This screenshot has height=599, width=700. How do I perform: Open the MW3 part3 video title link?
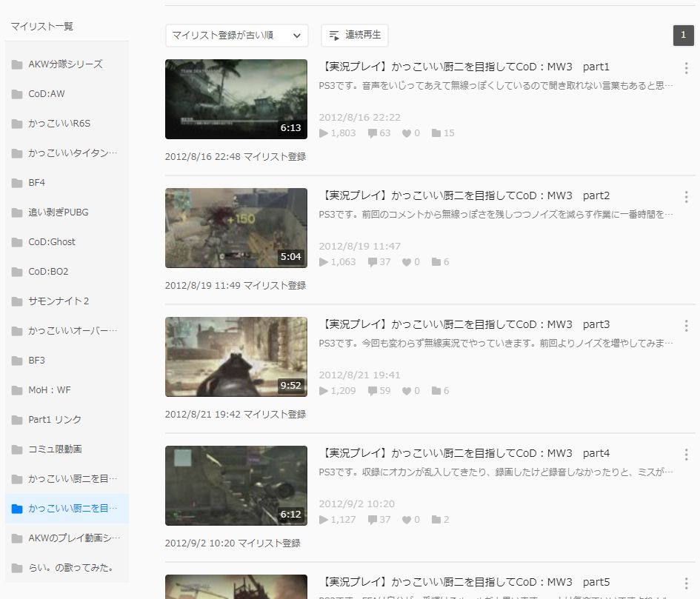coord(464,324)
